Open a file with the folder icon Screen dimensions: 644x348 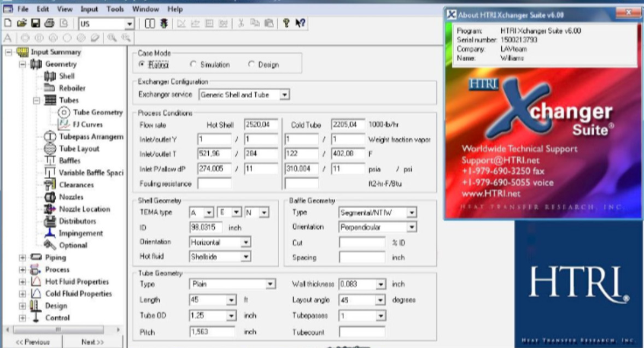(x=22, y=23)
